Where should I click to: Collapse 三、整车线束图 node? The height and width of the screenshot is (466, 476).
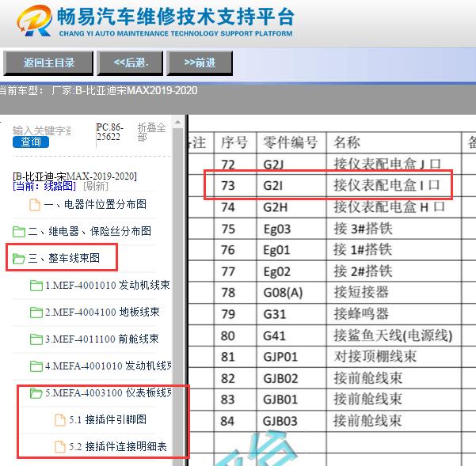click(x=63, y=258)
